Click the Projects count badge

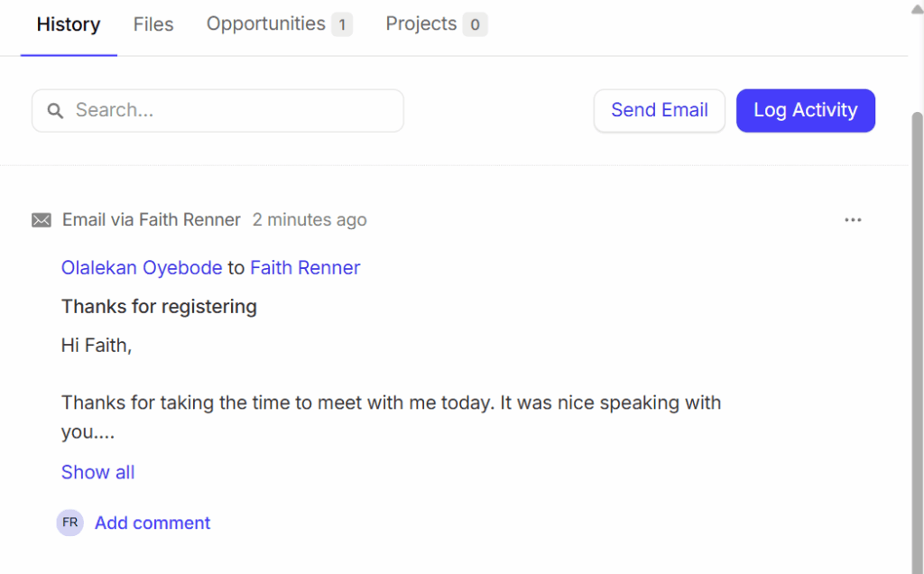point(476,24)
